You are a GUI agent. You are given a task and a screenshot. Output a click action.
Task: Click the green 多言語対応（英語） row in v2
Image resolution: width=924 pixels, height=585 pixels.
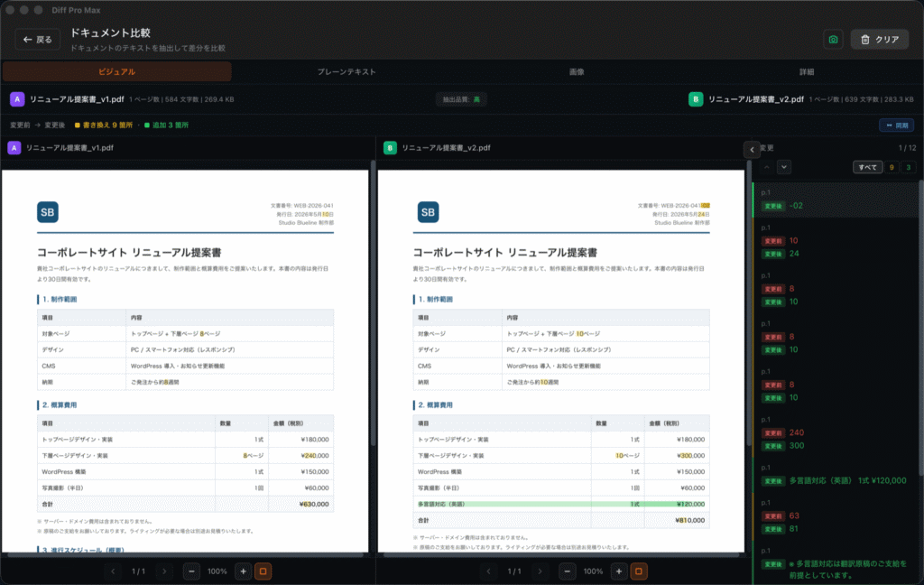[561, 505]
